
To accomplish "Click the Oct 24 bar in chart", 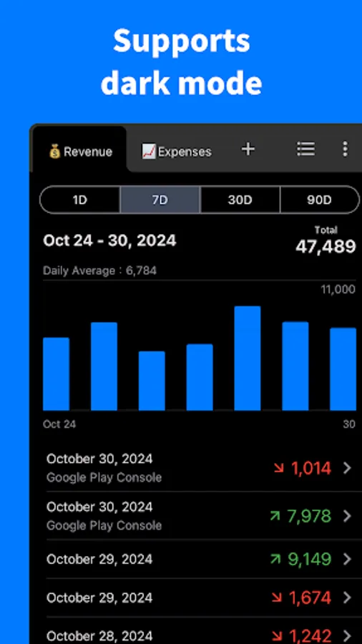I will (57, 374).
